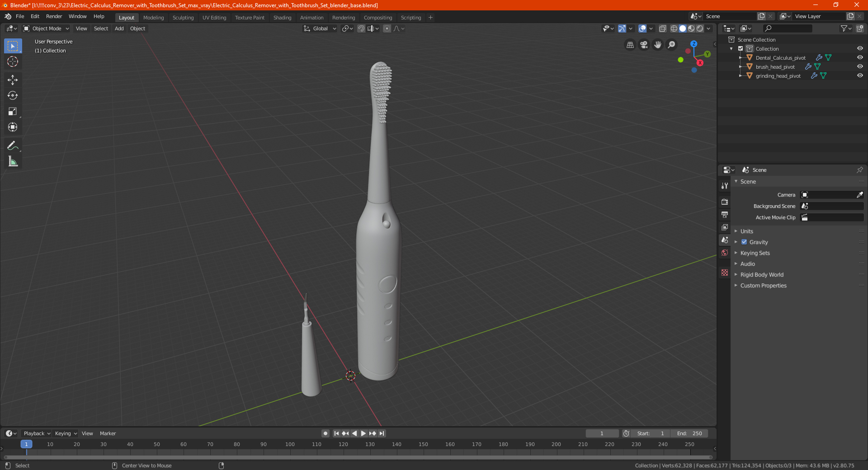Hide Dental_Calculus_pivot with eye icon
Viewport: 868px width, 470px height.
point(860,57)
